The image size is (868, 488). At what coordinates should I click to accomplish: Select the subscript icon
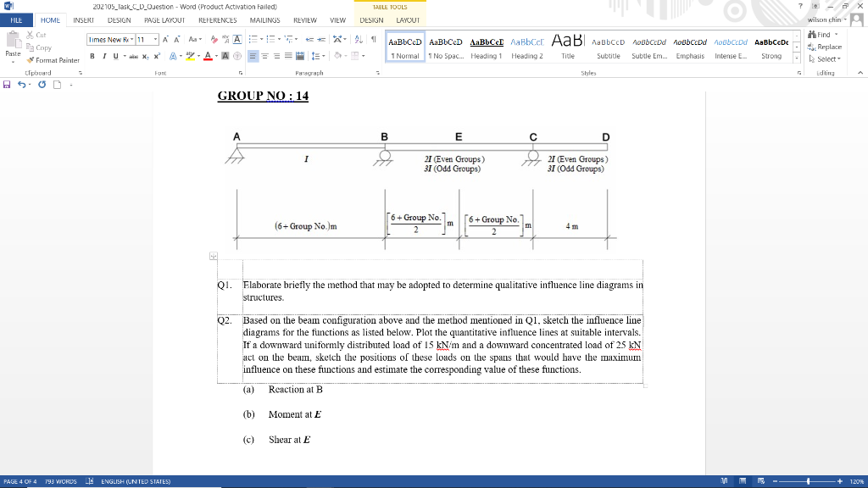point(144,57)
